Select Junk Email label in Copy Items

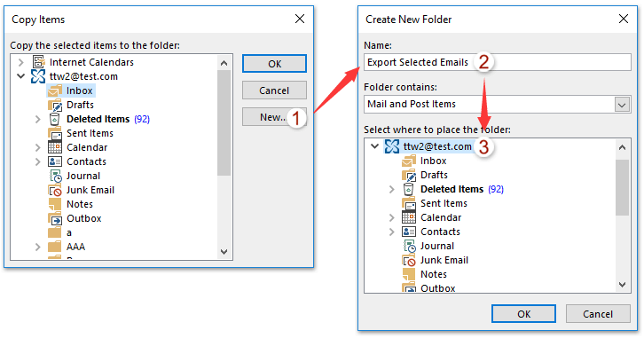[90, 190]
